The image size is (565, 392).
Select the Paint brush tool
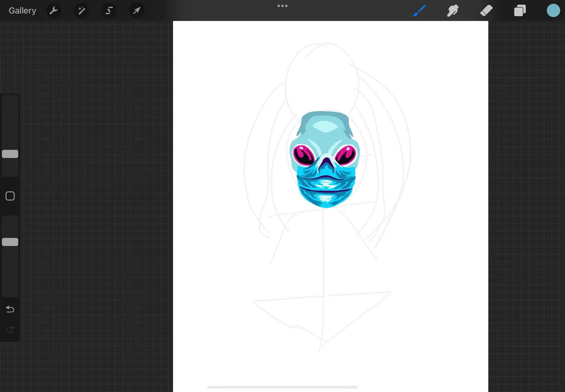coord(419,11)
